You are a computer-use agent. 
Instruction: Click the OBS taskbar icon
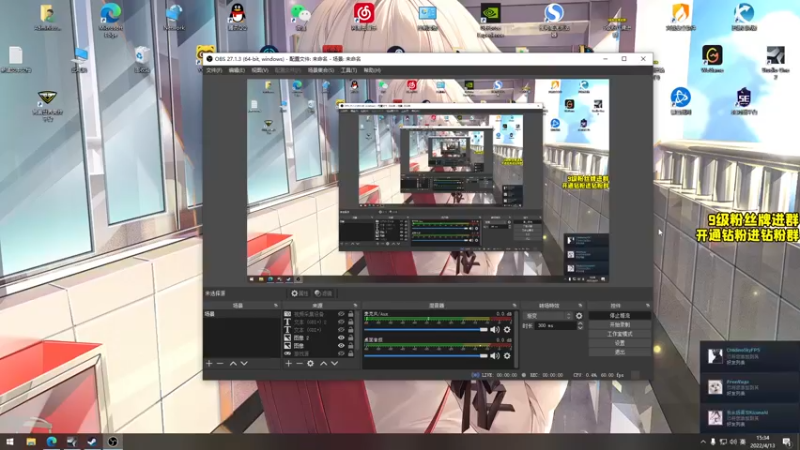113,441
